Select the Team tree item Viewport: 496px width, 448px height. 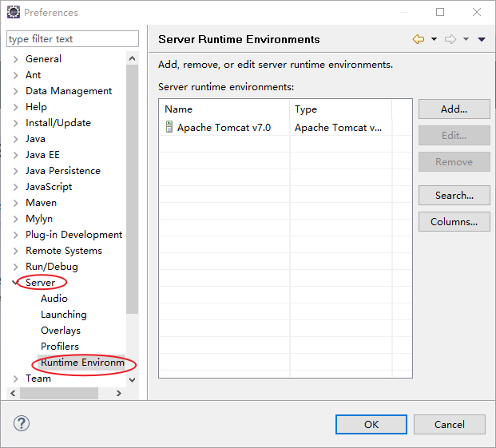click(38, 379)
